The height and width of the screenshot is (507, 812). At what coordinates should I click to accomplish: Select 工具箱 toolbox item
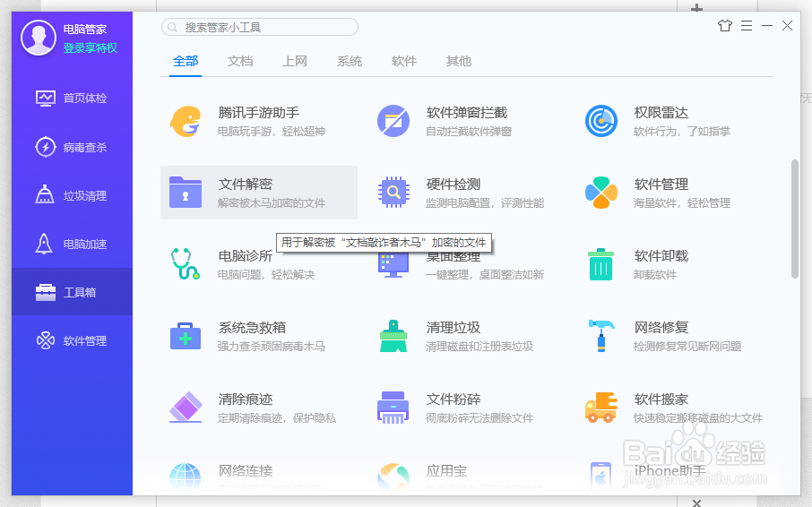tap(72, 292)
